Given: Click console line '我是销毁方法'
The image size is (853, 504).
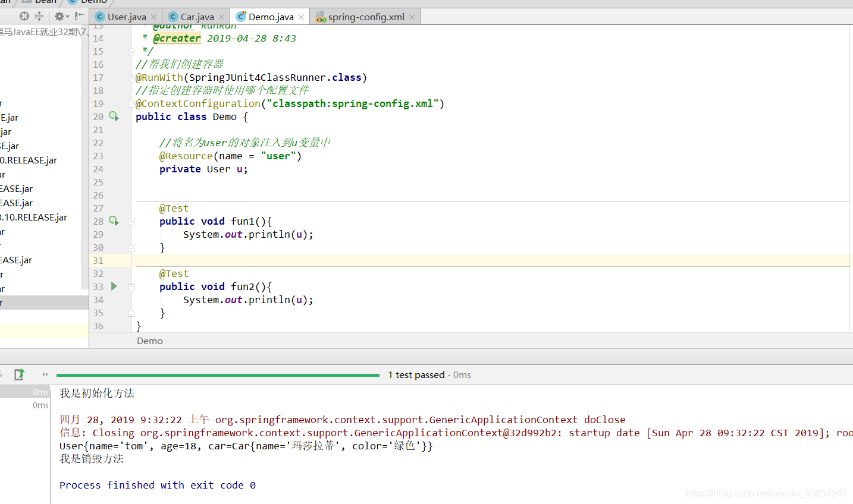Looking at the screenshot, I should 92,458.
